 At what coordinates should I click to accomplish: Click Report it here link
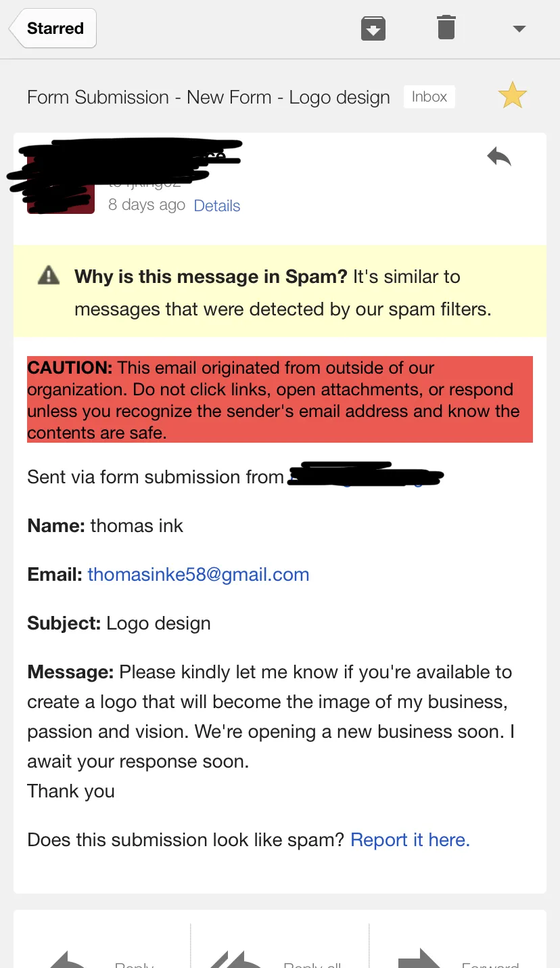pyautogui.click(x=410, y=840)
